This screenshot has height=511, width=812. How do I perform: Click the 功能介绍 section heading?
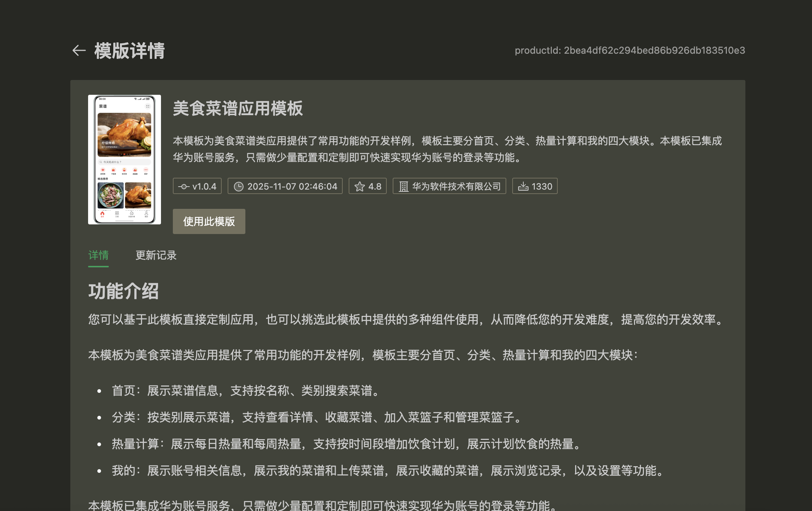tap(123, 291)
